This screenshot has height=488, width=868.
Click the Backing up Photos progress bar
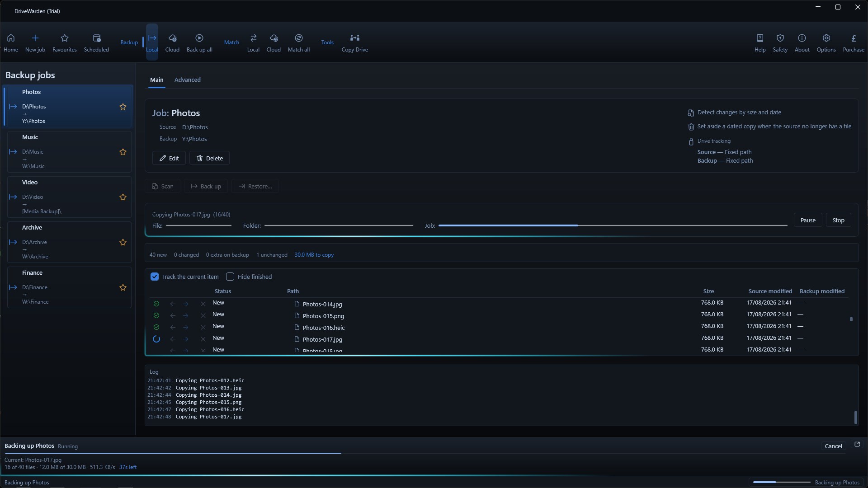425,453
